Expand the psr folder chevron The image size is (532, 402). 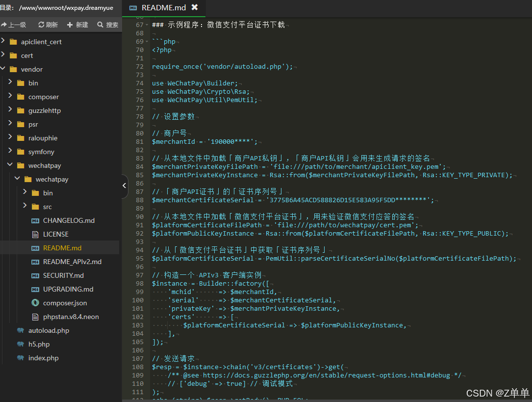point(10,123)
